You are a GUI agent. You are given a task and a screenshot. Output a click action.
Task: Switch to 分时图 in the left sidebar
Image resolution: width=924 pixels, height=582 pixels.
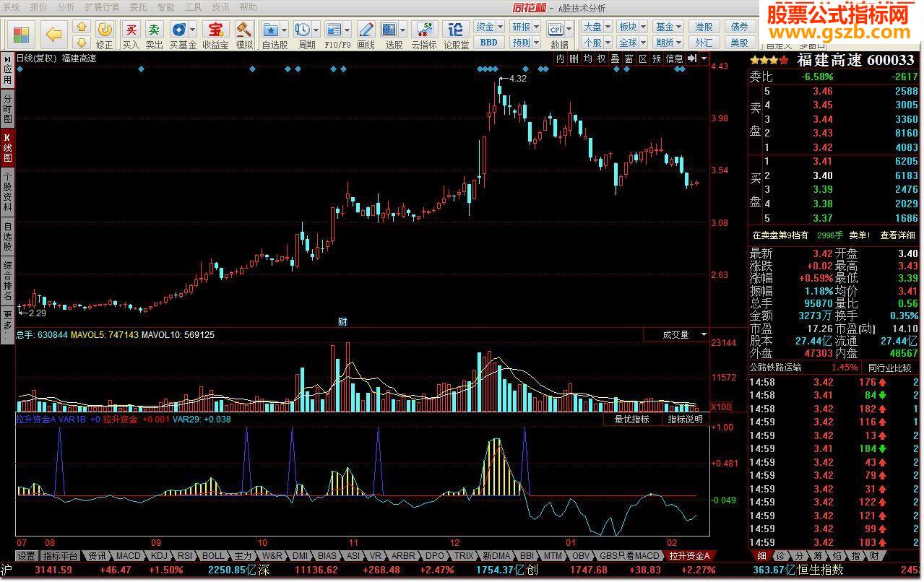(x=7, y=108)
